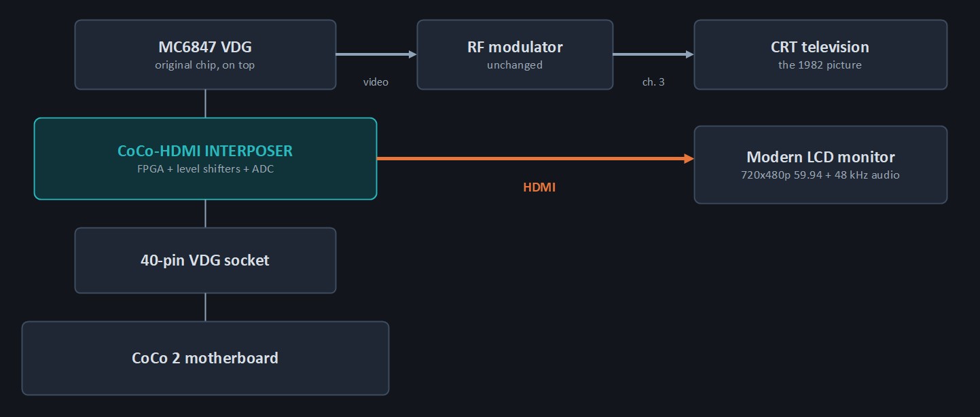The height and width of the screenshot is (417, 980).
Task: Select the MC6847 VDG block
Action: [x=205, y=54]
